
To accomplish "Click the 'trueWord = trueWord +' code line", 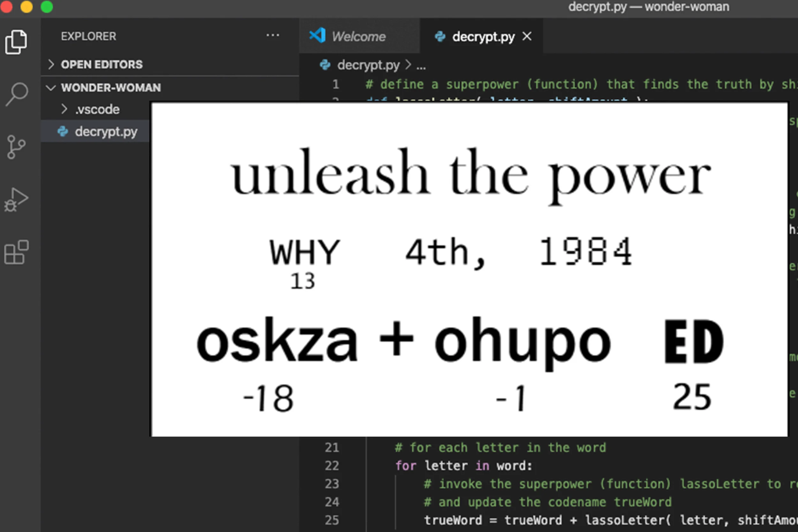I will point(611,520).
